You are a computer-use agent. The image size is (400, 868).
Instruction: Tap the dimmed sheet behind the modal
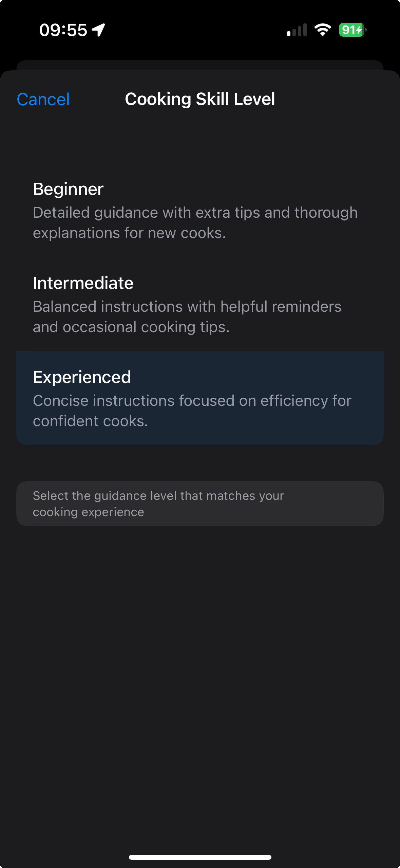[x=200, y=65]
